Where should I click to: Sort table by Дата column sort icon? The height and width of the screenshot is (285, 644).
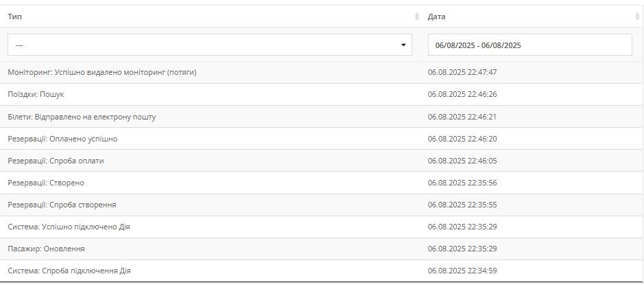[x=637, y=16]
